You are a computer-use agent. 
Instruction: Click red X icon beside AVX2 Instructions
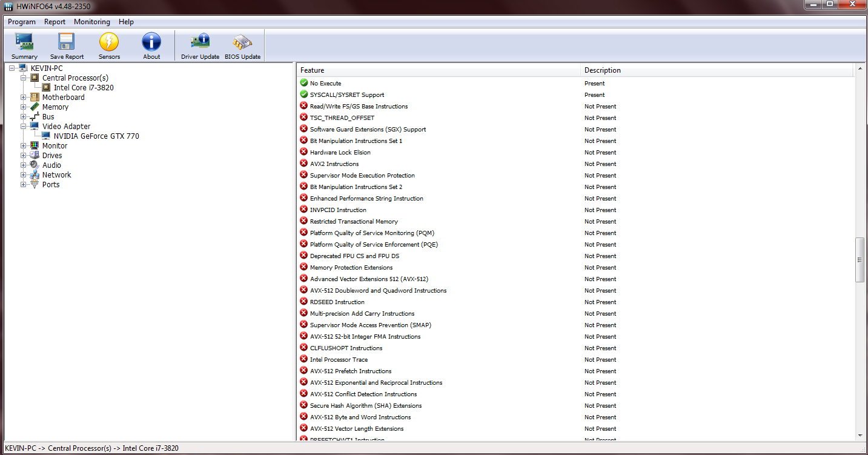304,163
